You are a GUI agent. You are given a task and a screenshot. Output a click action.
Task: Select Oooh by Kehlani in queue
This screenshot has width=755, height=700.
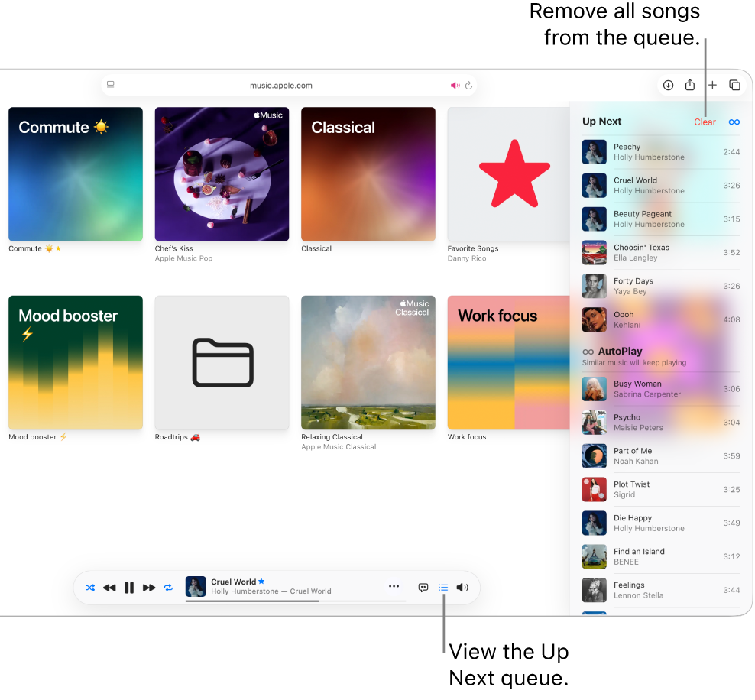(661, 319)
